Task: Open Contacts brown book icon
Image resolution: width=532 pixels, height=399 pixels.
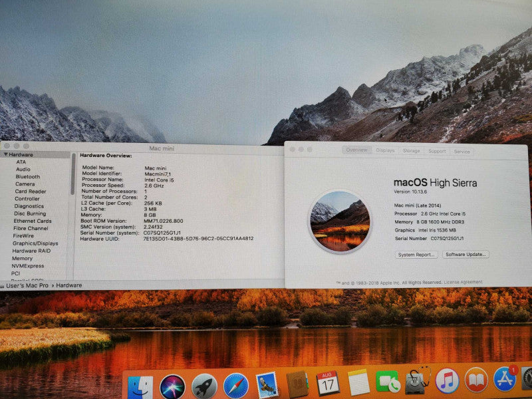Action: pyautogui.click(x=297, y=384)
